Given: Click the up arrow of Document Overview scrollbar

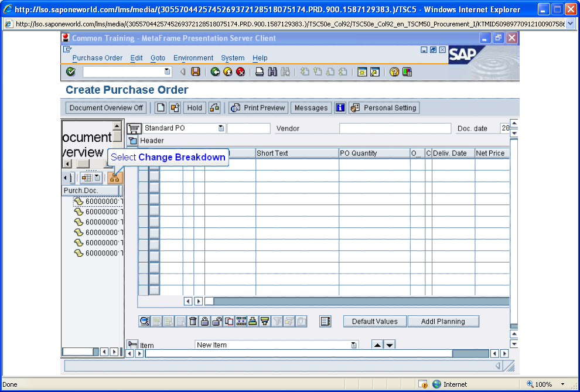Looking at the screenshot, I should coord(117,126).
